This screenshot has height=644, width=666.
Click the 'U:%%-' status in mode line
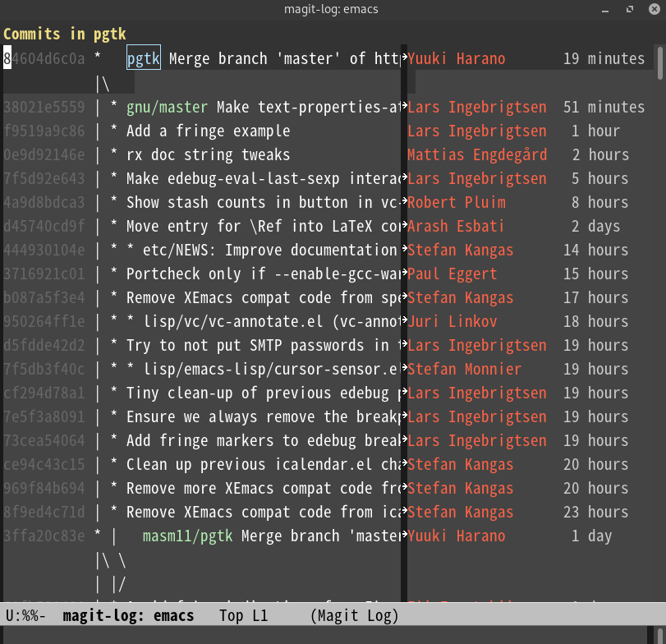(26, 615)
